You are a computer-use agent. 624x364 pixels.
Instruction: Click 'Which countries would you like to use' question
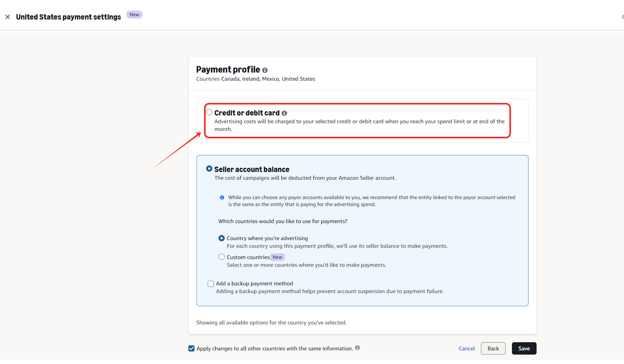(x=283, y=221)
